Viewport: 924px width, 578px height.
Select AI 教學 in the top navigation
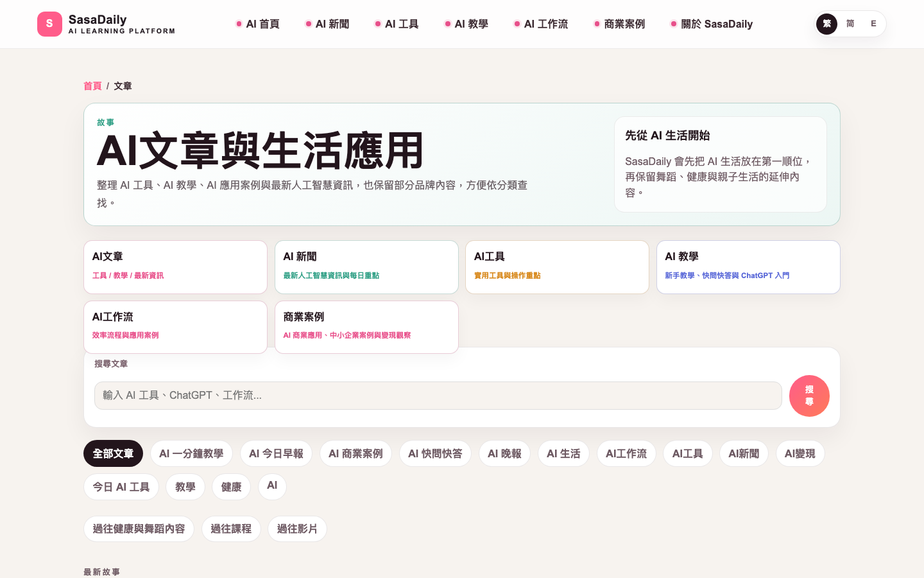point(466,24)
